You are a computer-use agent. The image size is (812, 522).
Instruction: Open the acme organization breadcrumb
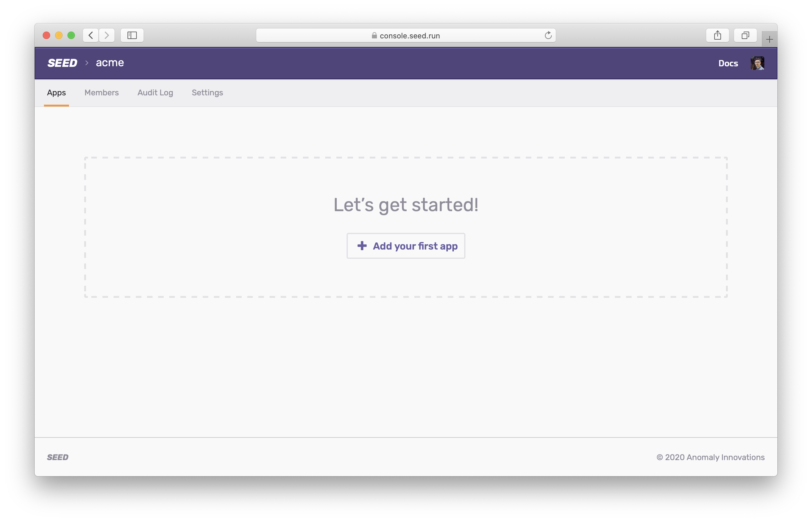pyautogui.click(x=110, y=63)
